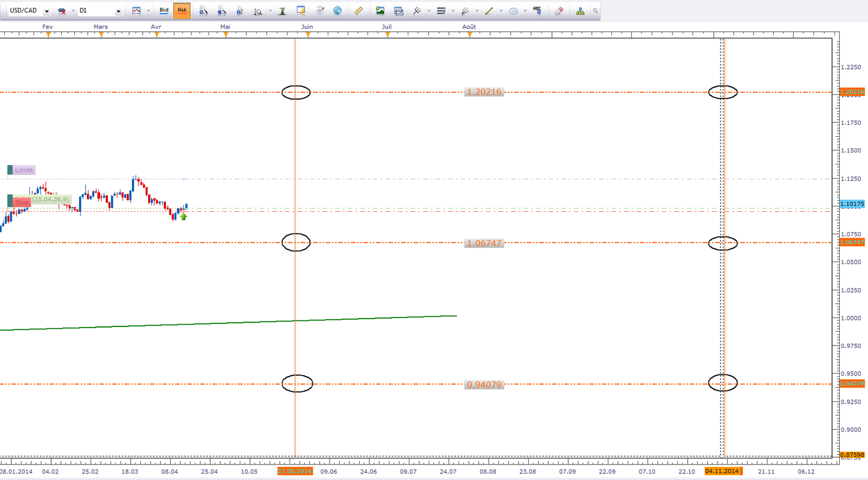This screenshot has width=868, height=480.
Task: Click the chart type icon
Action: click(x=137, y=11)
